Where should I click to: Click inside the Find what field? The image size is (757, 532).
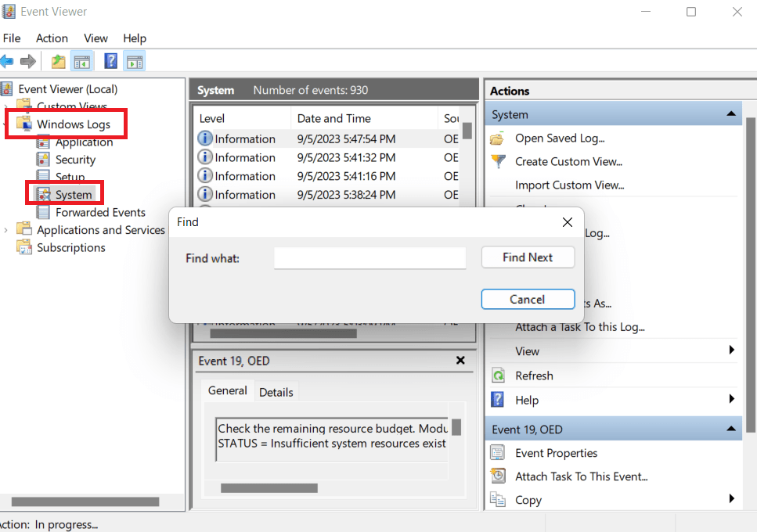pos(369,257)
